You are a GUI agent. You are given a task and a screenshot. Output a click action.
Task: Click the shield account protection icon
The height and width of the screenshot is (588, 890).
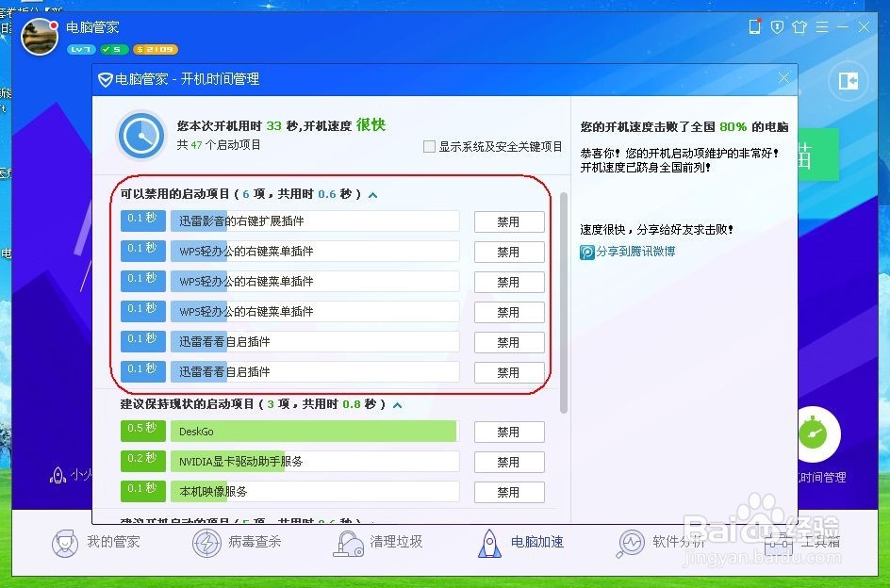776,27
